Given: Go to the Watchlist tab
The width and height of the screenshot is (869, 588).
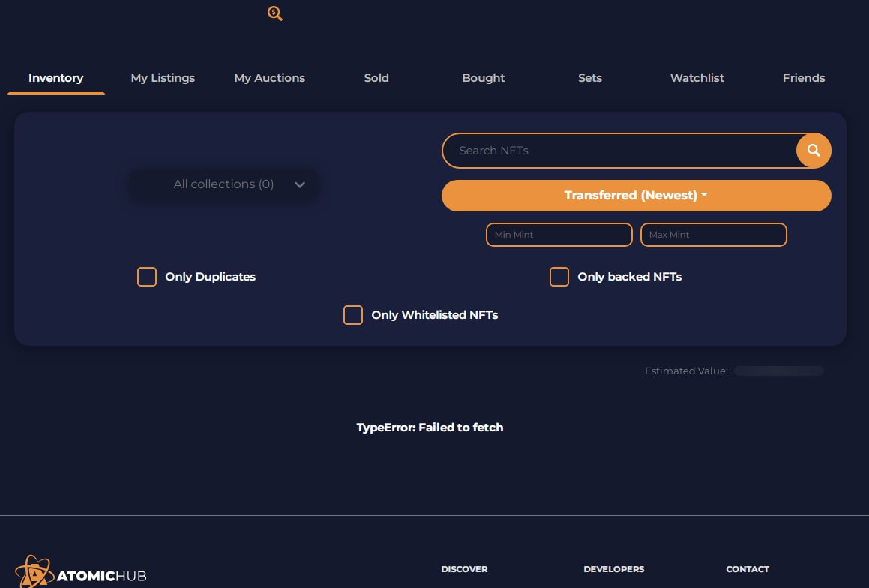Looking at the screenshot, I should click(697, 78).
